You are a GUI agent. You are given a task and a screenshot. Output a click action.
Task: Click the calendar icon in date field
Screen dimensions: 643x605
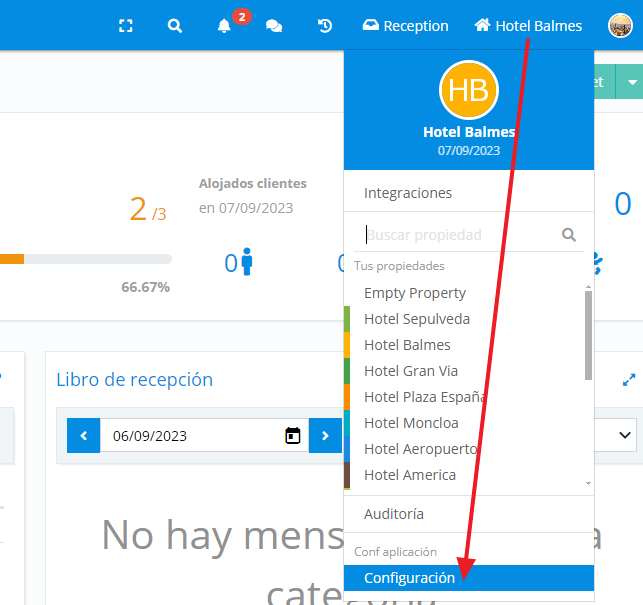coord(293,436)
